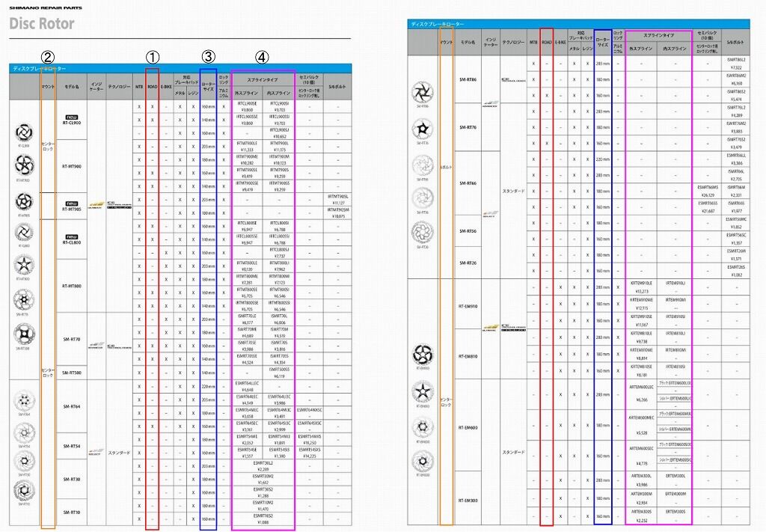Image resolution: width=766 pixels, height=532 pixels.
Task: Click model name "RT-EM910"
Action: [x=468, y=306]
